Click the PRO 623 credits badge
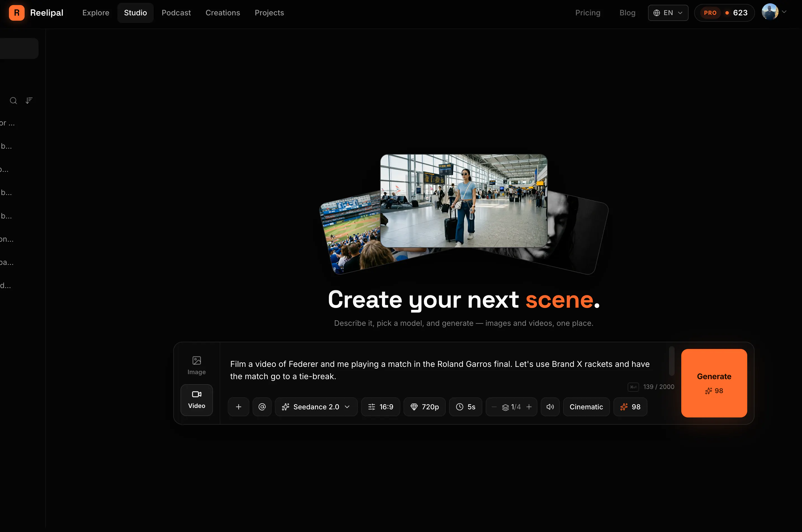This screenshot has width=802, height=532. (x=724, y=13)
